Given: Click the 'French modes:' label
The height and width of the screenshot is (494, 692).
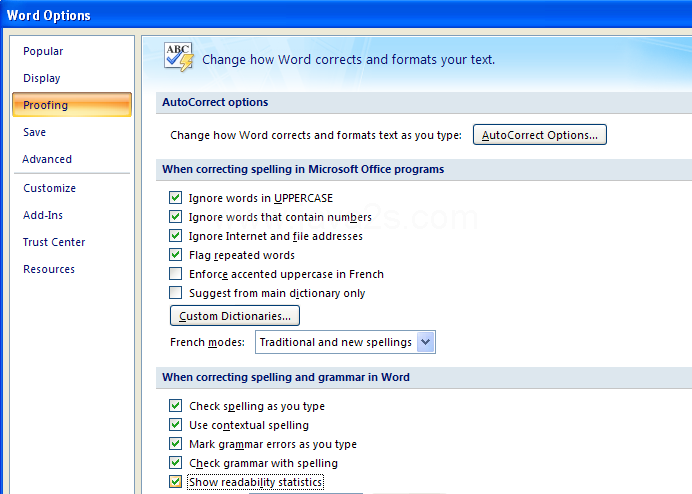Looking at the screenshot, I should pyautogui.click(x=207, y=342).
